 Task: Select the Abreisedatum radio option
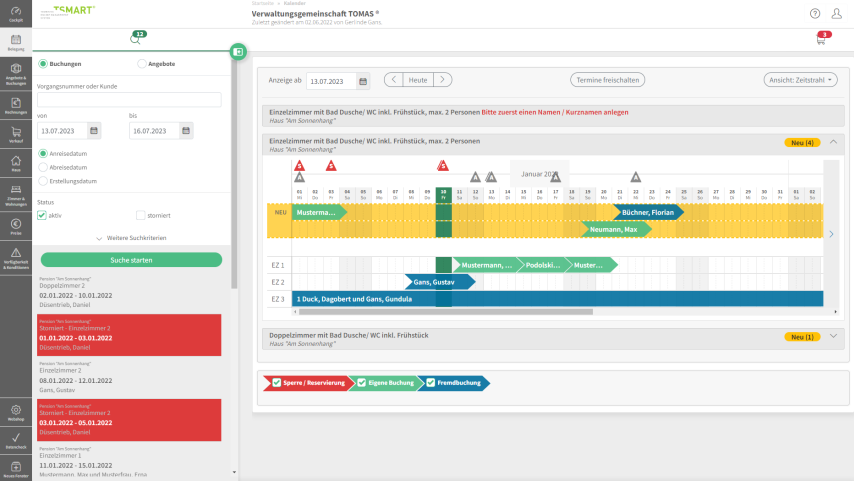click(x=43, y=167)
